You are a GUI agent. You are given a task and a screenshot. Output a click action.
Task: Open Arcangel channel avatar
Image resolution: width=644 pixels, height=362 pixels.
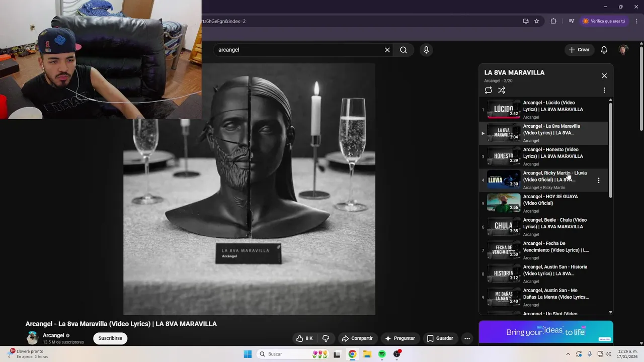[x=32, y=338]
